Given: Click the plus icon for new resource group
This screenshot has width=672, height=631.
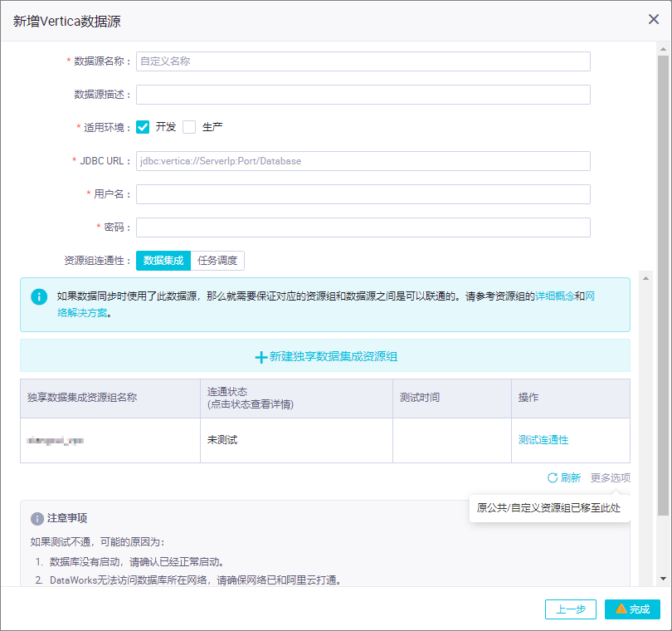Looking at the screenshot, I should (x=261, y=357).
